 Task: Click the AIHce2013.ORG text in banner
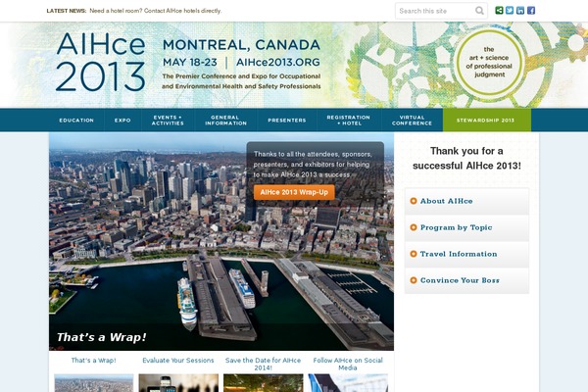[x=278, y=63]
